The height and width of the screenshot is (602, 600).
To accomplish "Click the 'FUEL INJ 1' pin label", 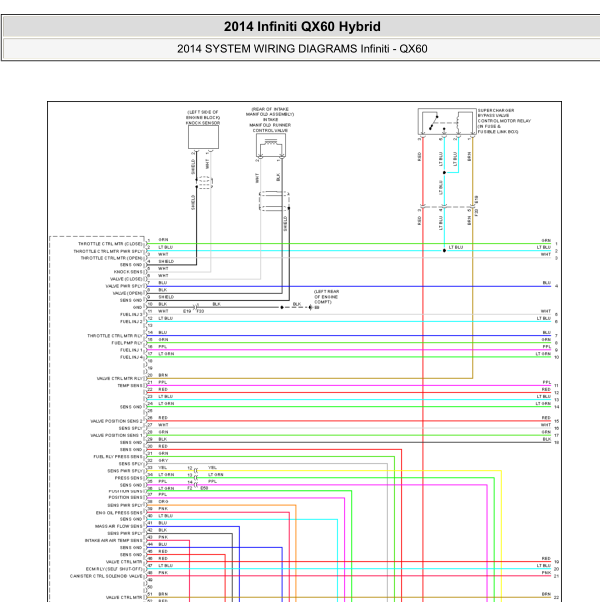I will pyautogui.click(x=131, y=350).
